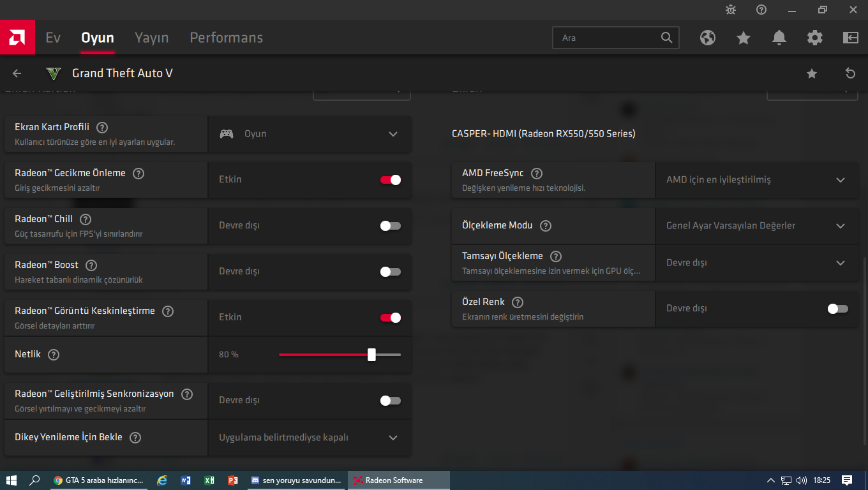Show help for Radeon Chill

tap(86, 219)
